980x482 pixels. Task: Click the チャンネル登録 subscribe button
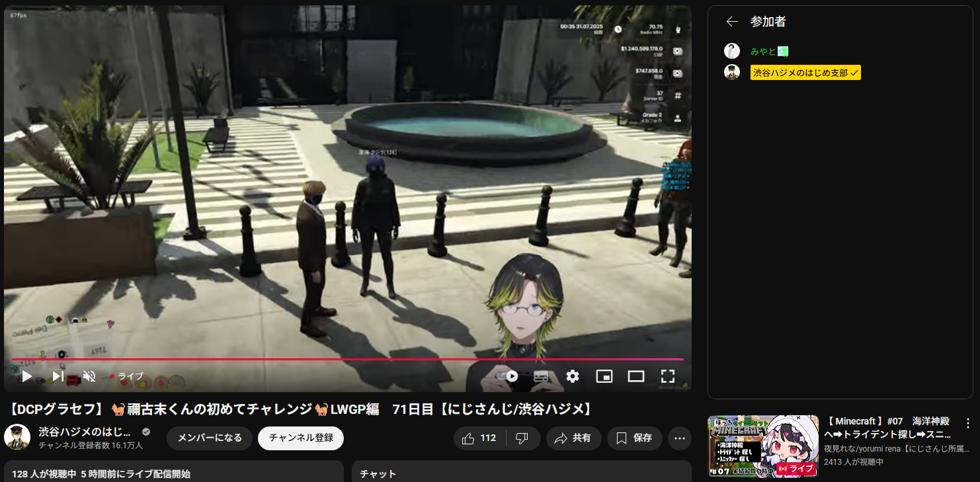[x=301, y=438]
